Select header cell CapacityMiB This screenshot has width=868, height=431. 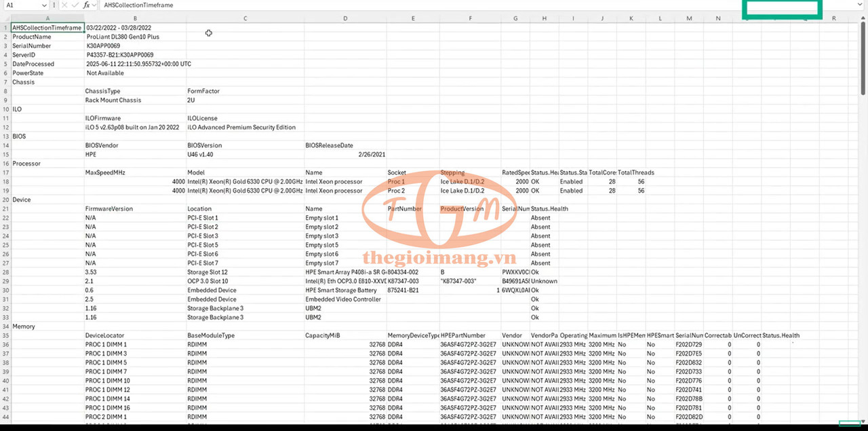tap(345, 335)
